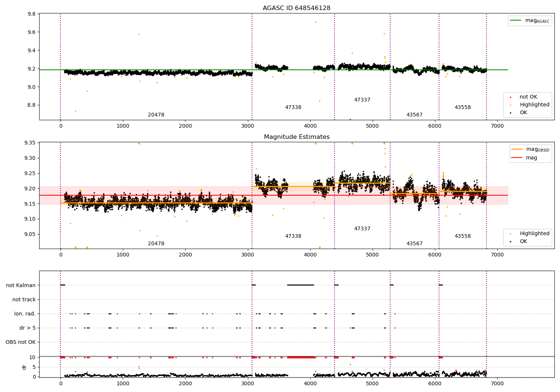Click the 'Ion. rad.' axis label
This screenshot has height=392, width=560.
pos(25,314)
